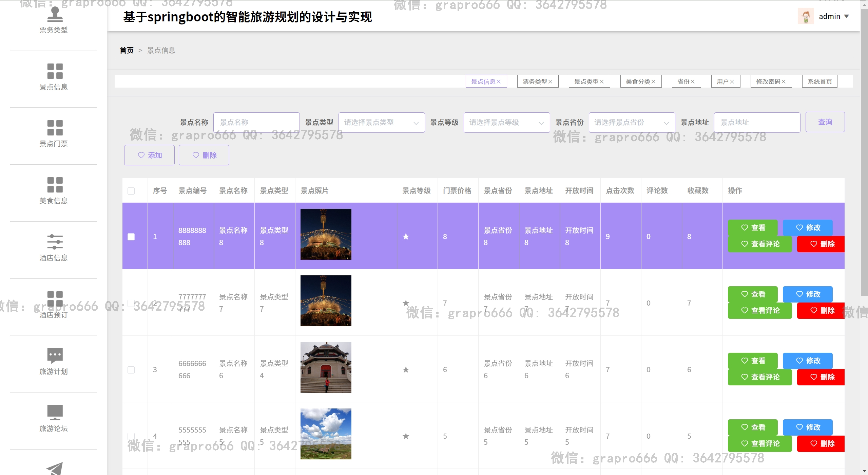
Task: Click the 景点名称 input field
Action: pos(256,123)
